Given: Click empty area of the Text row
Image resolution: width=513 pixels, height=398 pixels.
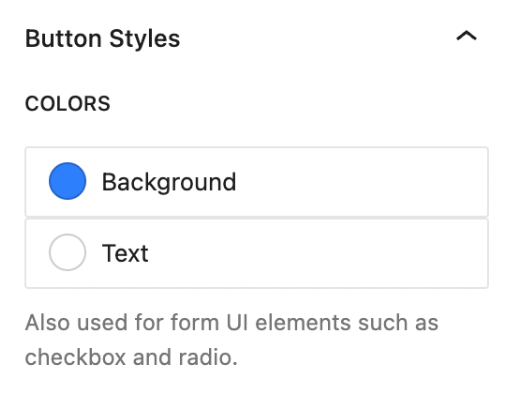Looking at the screenshot, I should 317,253.
